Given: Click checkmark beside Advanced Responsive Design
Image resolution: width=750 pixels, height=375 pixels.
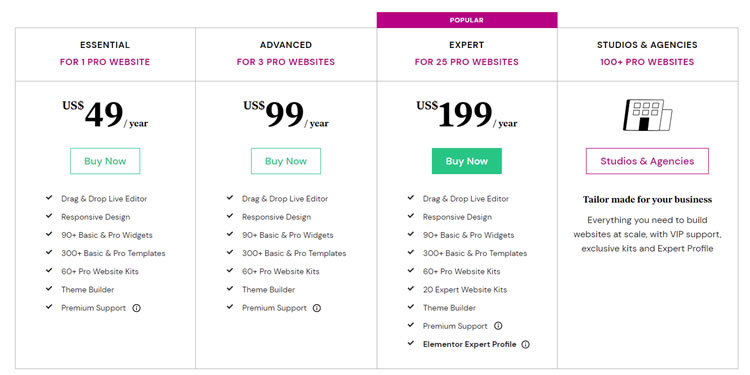Looking at the screenshot, I should (230, 216).
